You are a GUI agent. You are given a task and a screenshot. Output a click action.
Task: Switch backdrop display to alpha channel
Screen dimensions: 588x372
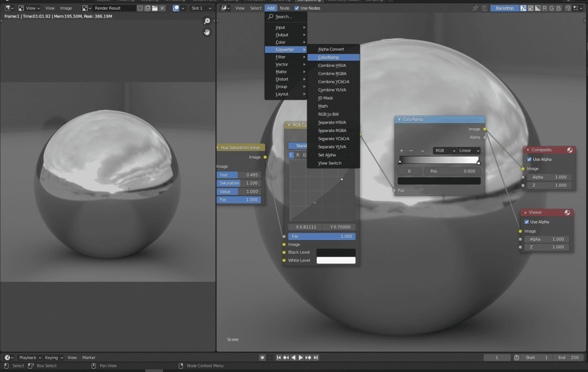coord(537,8)
